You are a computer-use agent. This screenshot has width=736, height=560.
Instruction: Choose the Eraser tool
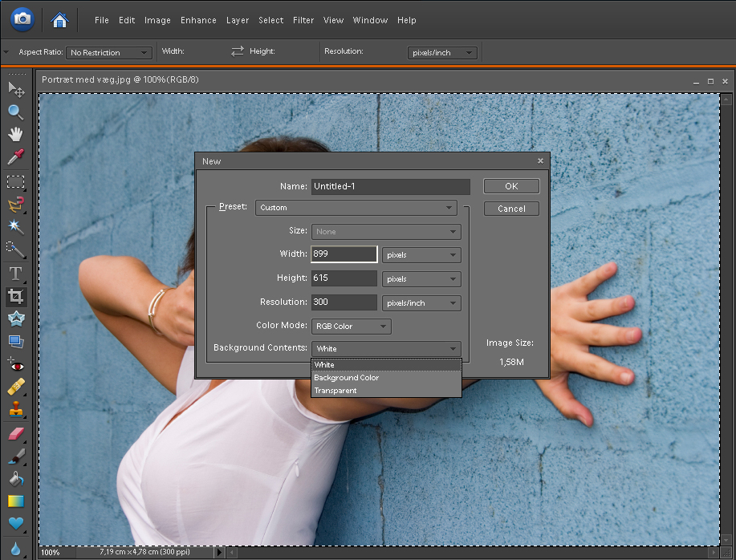15,433
